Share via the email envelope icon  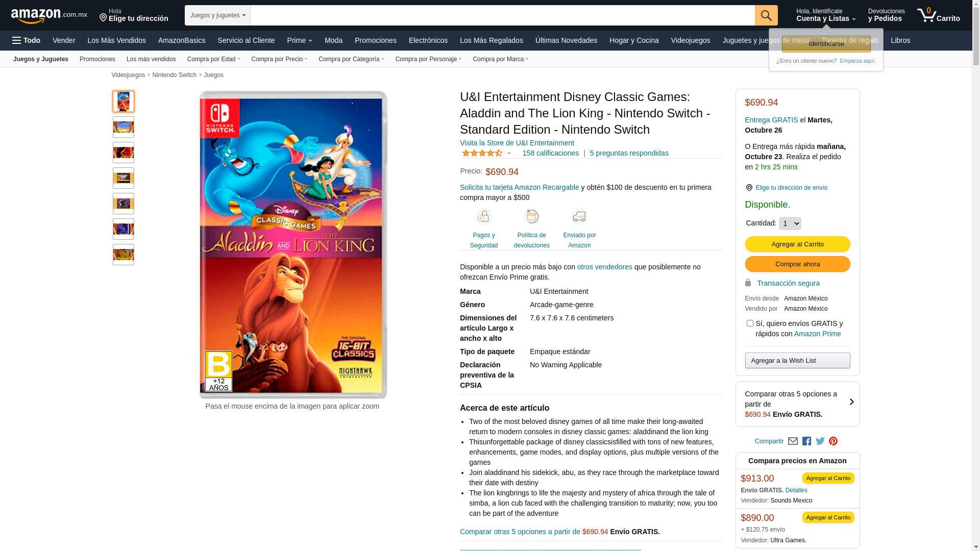point(793,441)
